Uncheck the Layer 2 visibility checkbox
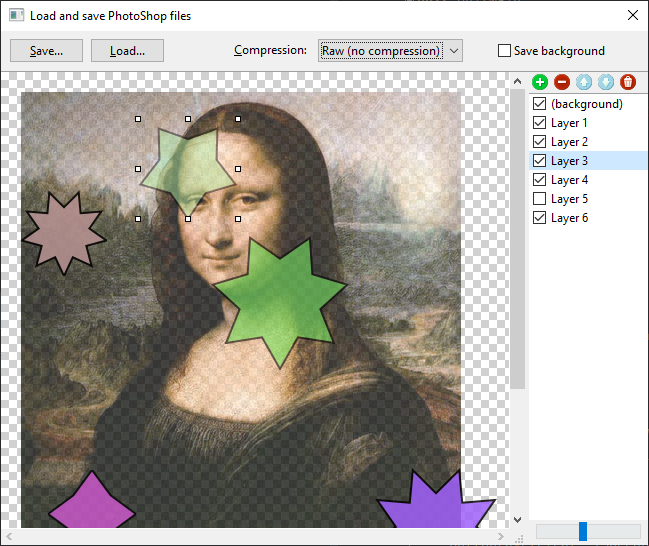The image size is (649, 546). pyautogui.click(x=539, y=142)
